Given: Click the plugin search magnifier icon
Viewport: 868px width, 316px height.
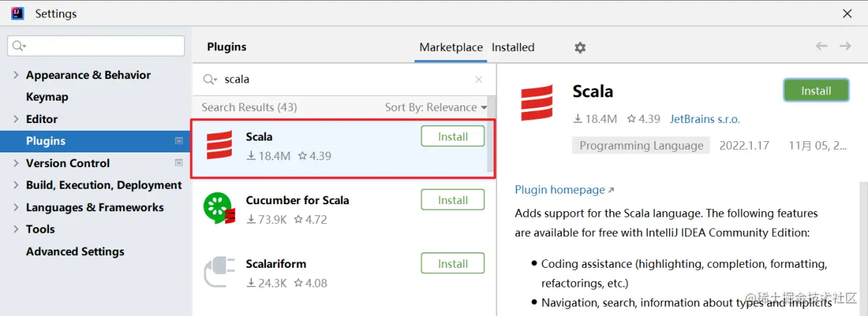Looking at the screenshot, I should pyautogui.click(x=210, y=80).
